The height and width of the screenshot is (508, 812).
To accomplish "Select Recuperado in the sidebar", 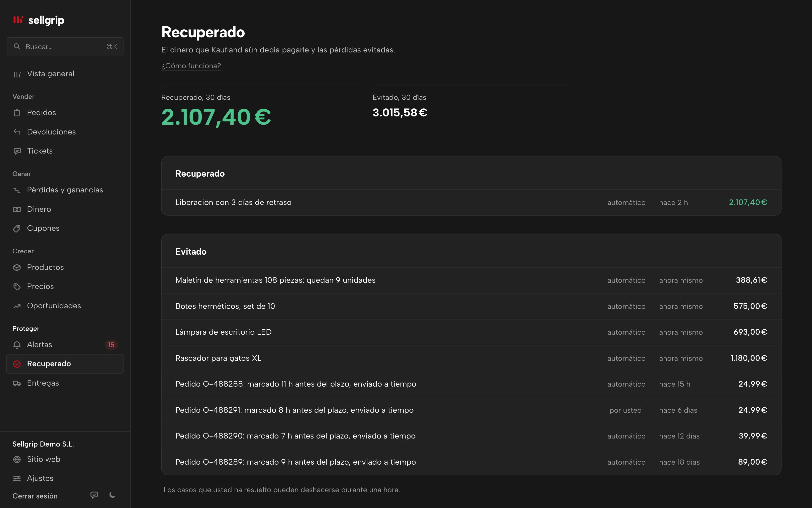I will (x=65, y=364).
